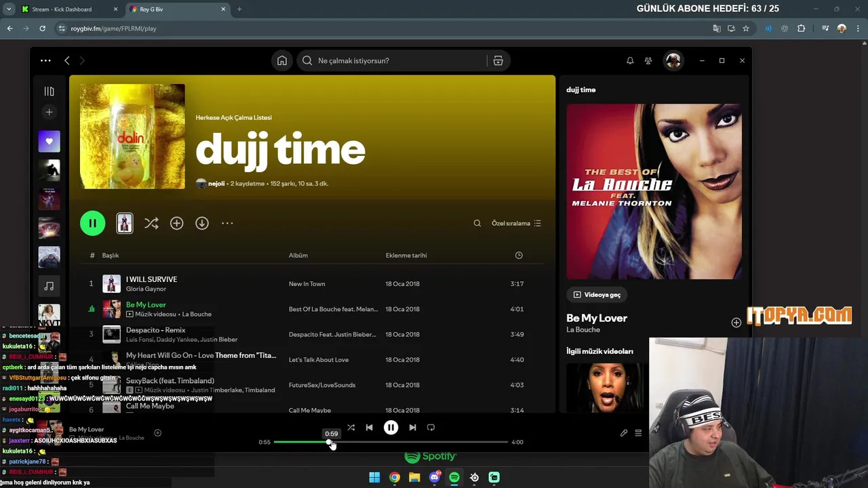Select the I WILL SURVIVE track row
868x488 pixels.
(312, 283)
